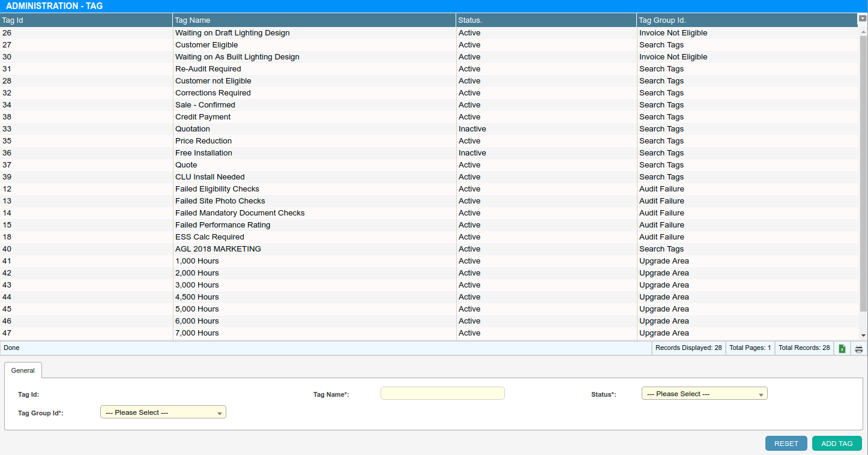Click the ADD TAG button
Screen dimensions: 868x455
click(837, 444)
